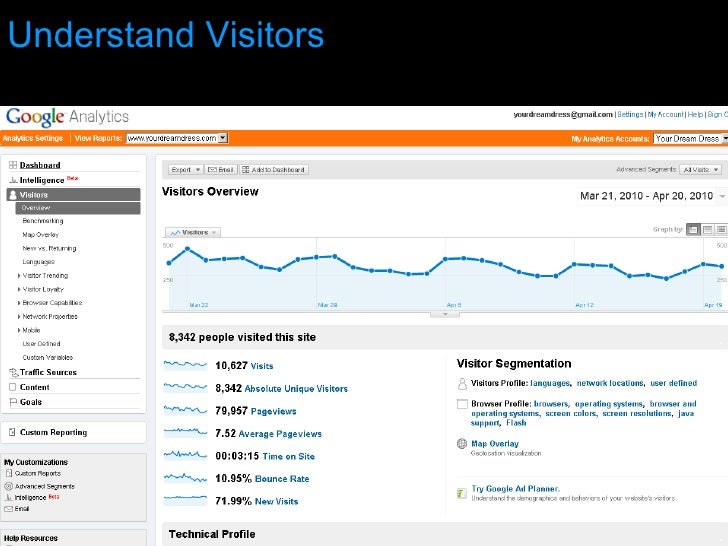Open Custom Variables report
This screenshot has height=546, width=728.
pyautogui.click(x=48, y=358)
